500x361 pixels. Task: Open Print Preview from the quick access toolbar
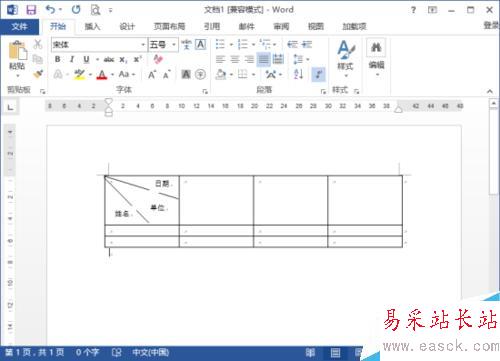click(x=95, y=10)
